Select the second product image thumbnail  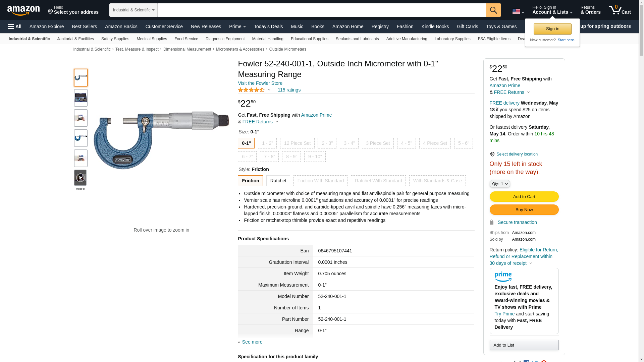pos(80,98)
